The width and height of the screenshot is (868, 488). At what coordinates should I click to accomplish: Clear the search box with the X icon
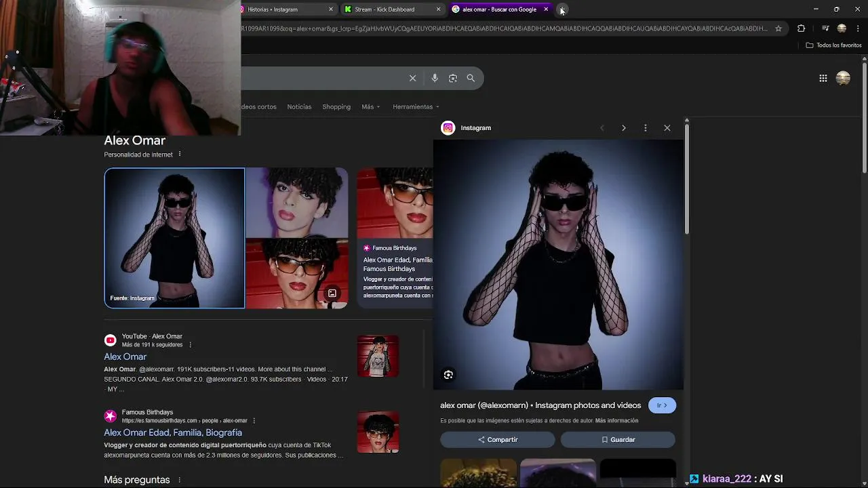pos(412,78)
